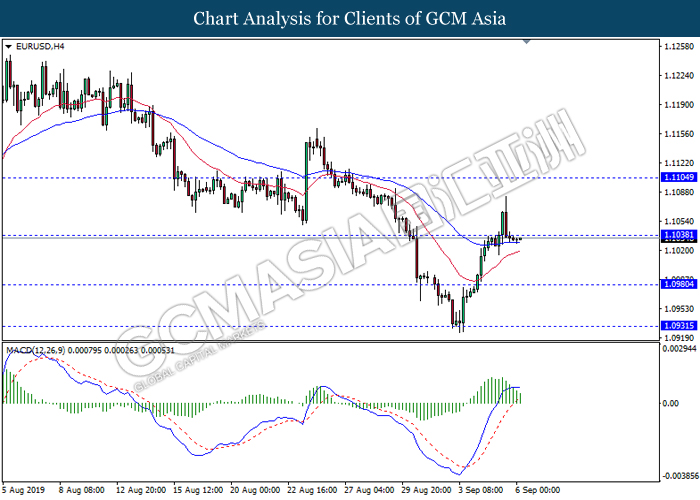Click the MACD 0.002944 scale value
The image size is (700, 500).
click(679, 349)
